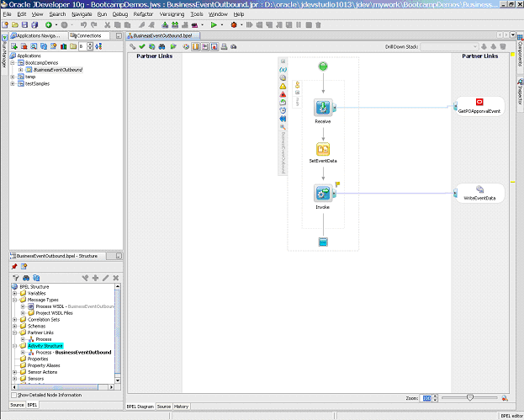Click zoom-to-fit magnifier icon at bottom right
The height and width of the screenshot is (420, 524).
(505, 398)
